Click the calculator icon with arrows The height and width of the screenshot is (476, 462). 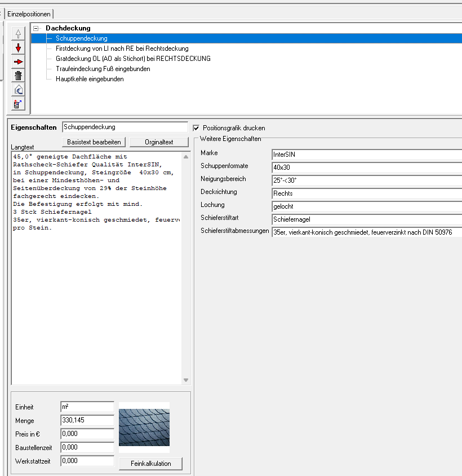pos(18,104)
